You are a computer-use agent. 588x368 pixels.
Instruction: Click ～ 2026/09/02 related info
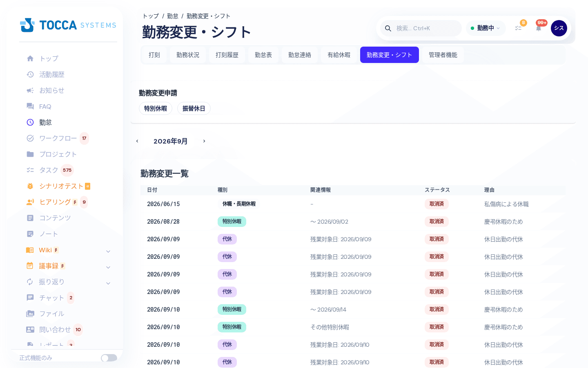(329, 222)
